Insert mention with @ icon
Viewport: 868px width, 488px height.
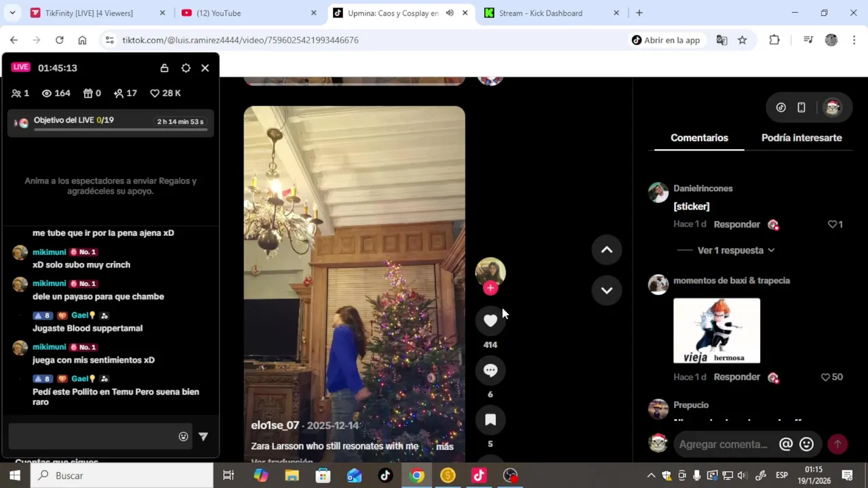click(x=786, y=444)
